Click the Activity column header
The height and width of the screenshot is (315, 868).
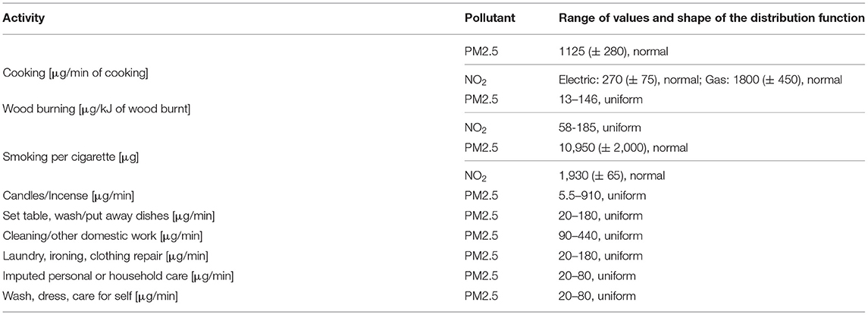(24, 18)
